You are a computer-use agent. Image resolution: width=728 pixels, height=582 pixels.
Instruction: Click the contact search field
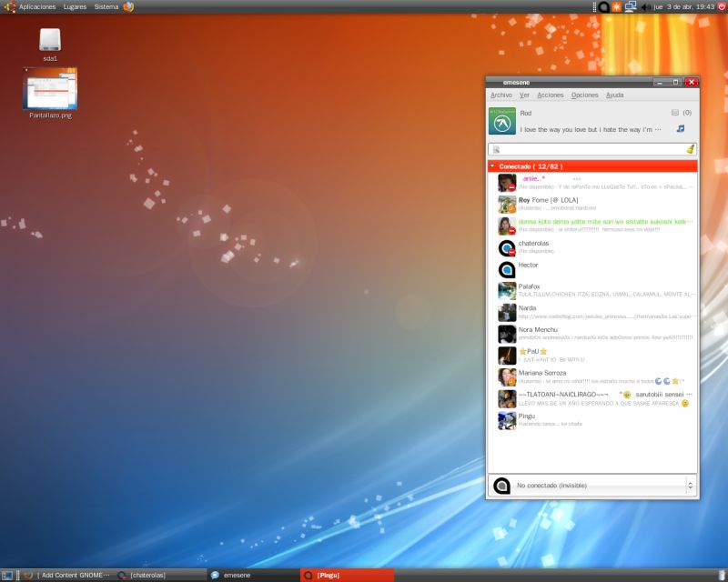click(x=592, y=149)
